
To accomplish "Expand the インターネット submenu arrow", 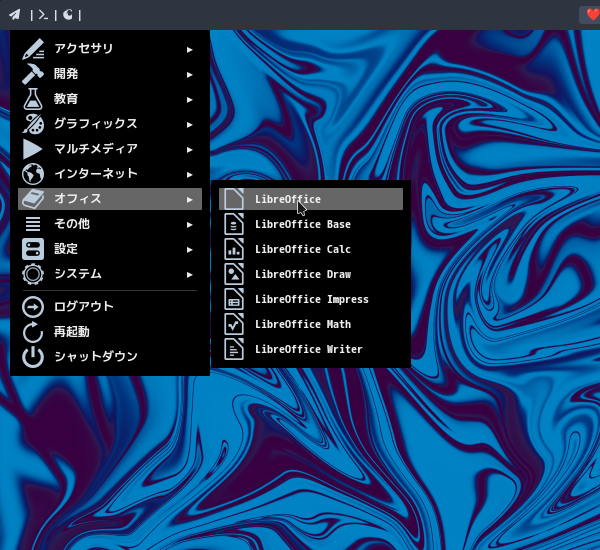I will tap(189, 175).
